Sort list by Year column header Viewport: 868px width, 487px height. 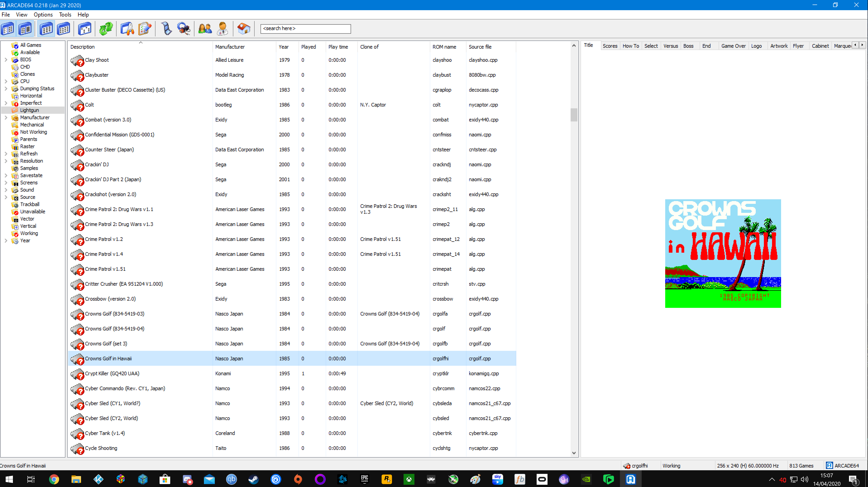pos(287,47)
